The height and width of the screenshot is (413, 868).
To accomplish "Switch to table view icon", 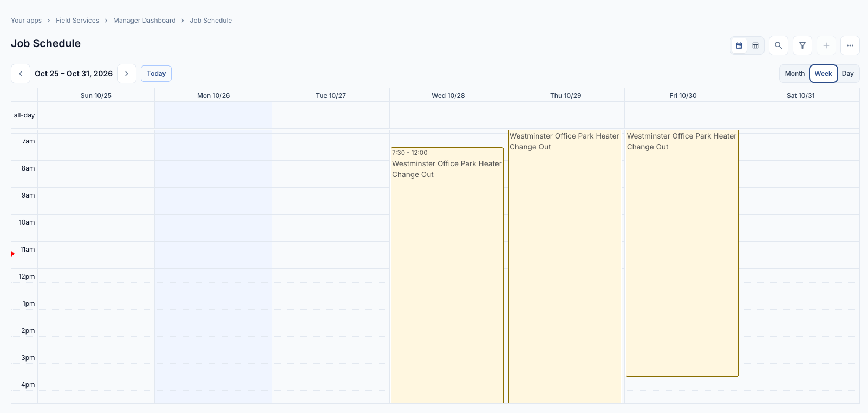I will [755, 46].
